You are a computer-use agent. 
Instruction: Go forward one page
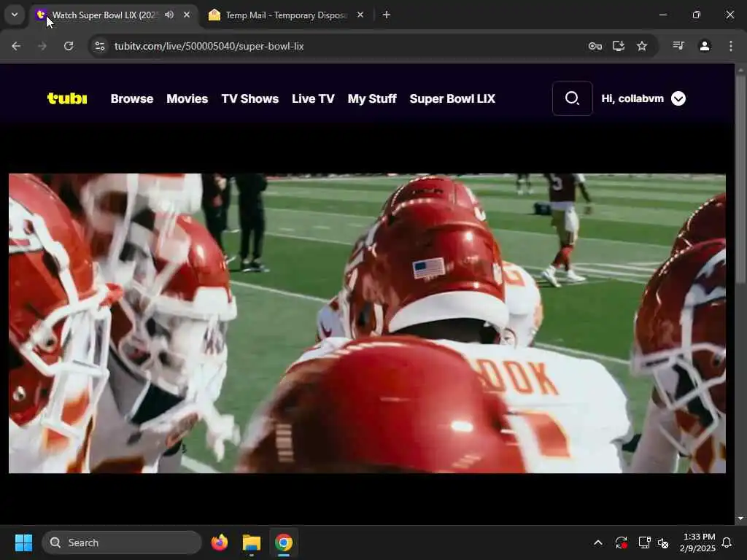tap(42, 46)
